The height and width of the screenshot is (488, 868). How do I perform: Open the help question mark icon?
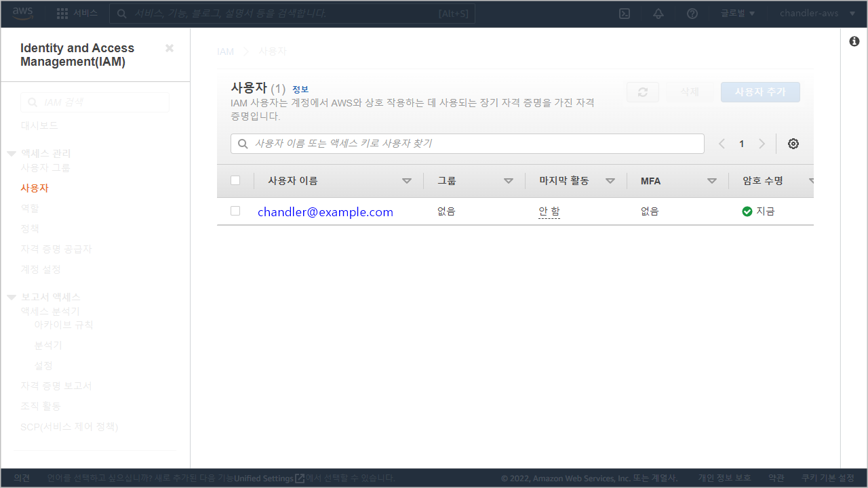point(692,14)
